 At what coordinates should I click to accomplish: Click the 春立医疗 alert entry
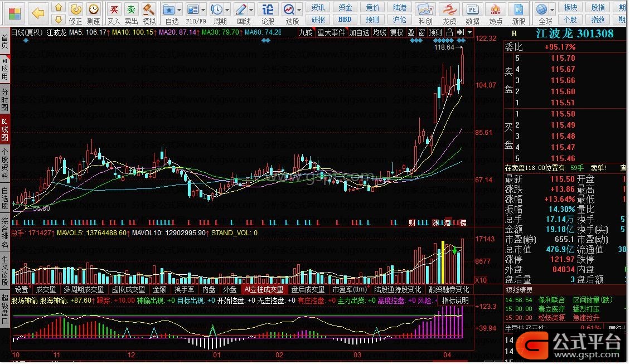click(x=551, y=309)
